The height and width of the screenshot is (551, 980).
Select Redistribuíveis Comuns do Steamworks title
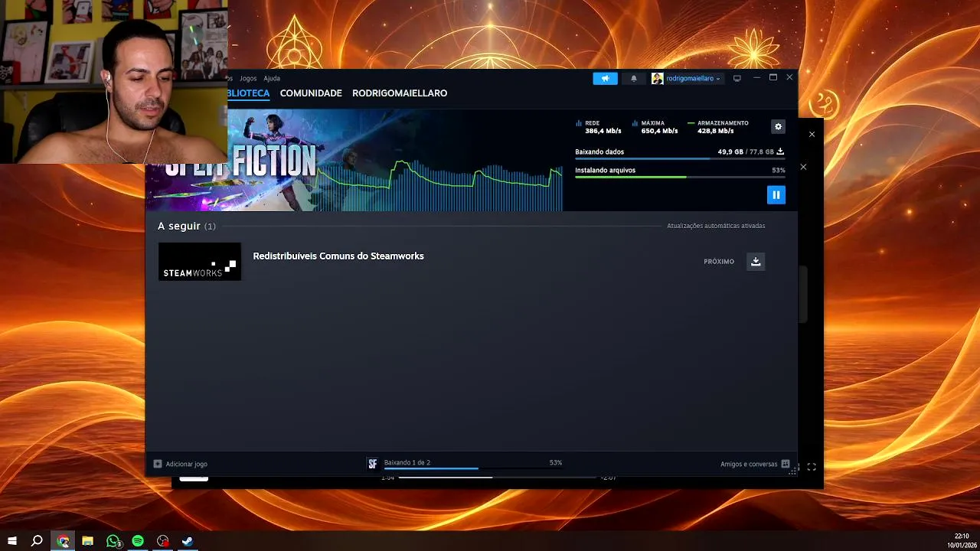pyautogui.click(x=338, y=256)
